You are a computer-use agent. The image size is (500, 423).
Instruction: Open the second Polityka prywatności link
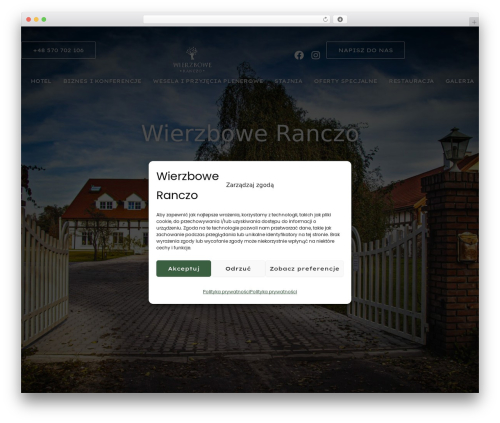point(273,292)
